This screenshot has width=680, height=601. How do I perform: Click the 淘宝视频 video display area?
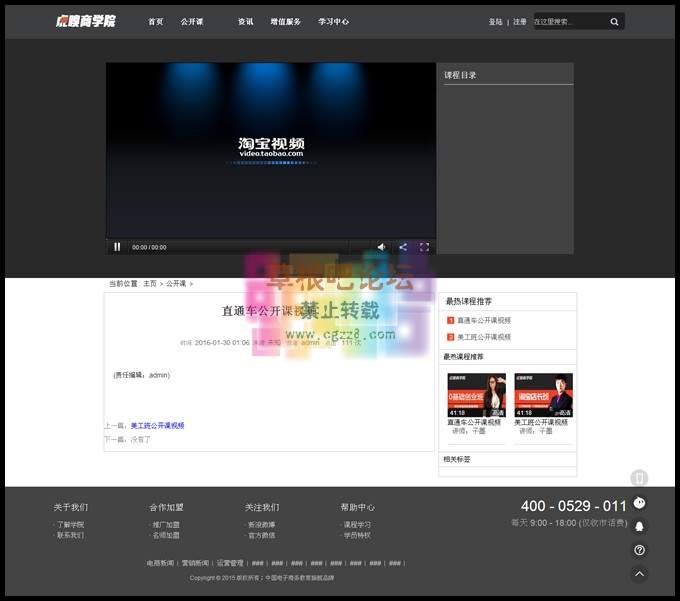tap(271, 150)
